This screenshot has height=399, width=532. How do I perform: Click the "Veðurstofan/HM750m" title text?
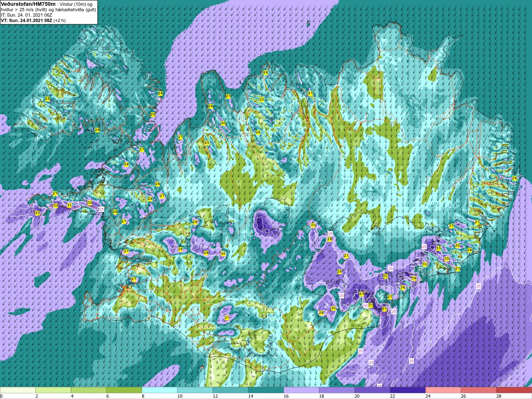tap(28, 4)
